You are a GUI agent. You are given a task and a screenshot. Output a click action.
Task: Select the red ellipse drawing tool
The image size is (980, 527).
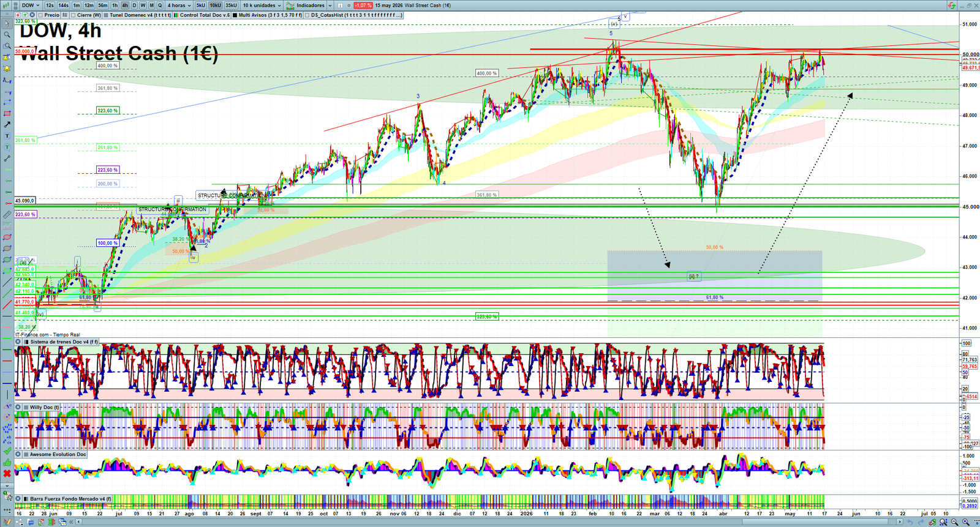(7, 237)
